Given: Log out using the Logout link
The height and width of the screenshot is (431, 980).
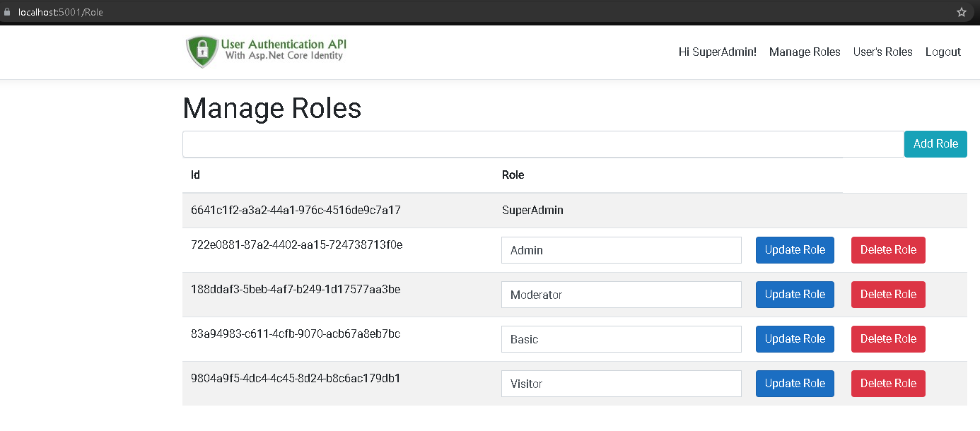Looking at the screenshot, I should click(943, 52).
